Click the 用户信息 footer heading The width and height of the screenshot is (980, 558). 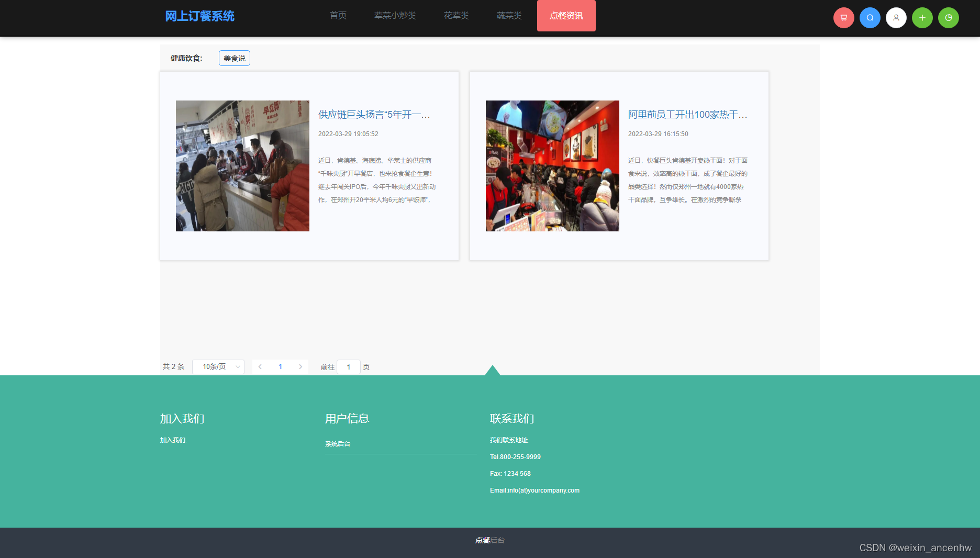click(x=347, y=419)
